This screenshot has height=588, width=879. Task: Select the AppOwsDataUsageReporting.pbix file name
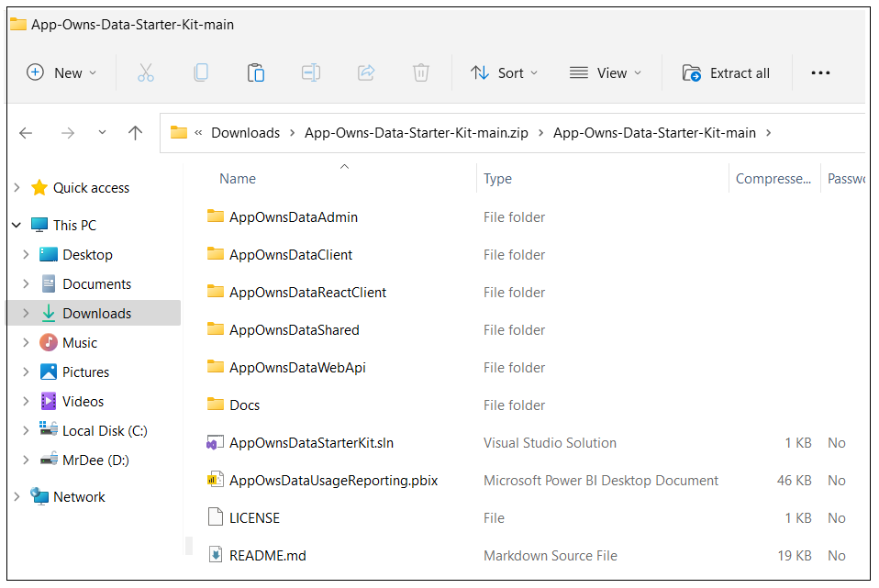click(334, 481)
